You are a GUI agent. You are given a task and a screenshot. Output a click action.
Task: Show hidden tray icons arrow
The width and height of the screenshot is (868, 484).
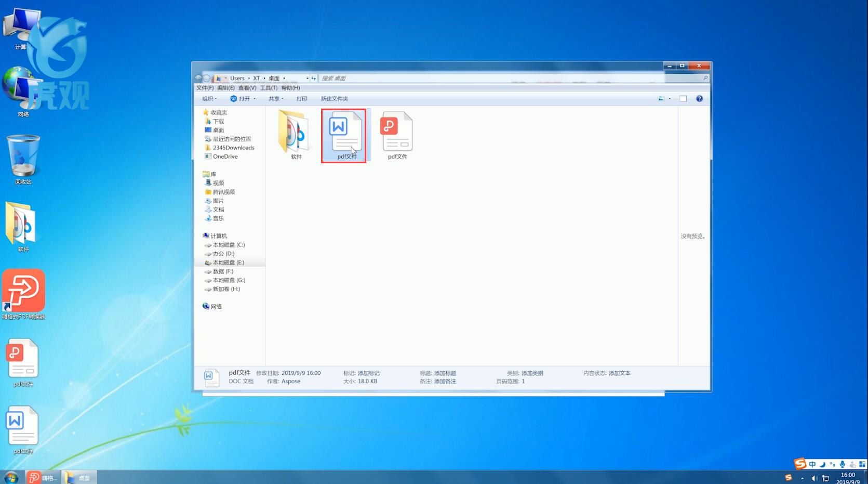pyautogui.click(x=802, y=478)
